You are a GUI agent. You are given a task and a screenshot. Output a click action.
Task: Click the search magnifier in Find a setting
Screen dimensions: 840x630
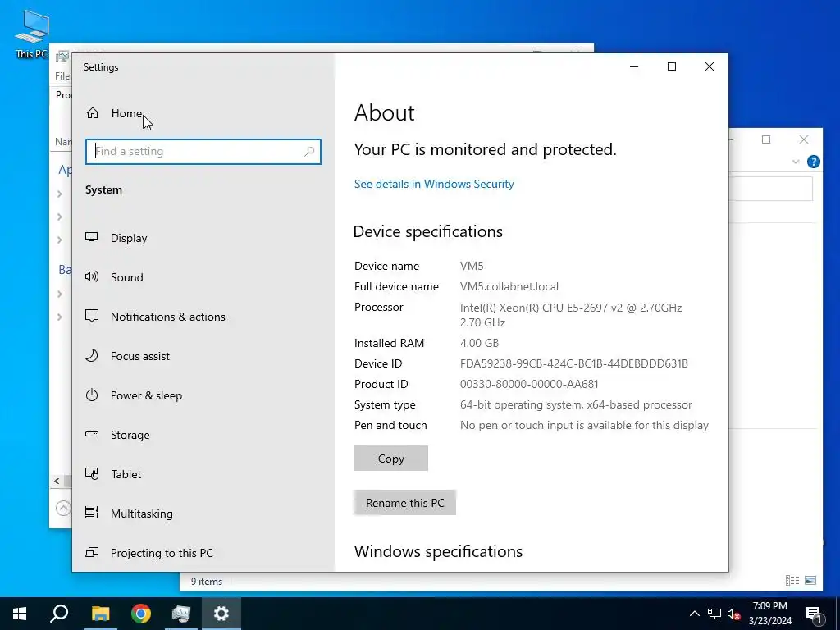pos(309,152)
